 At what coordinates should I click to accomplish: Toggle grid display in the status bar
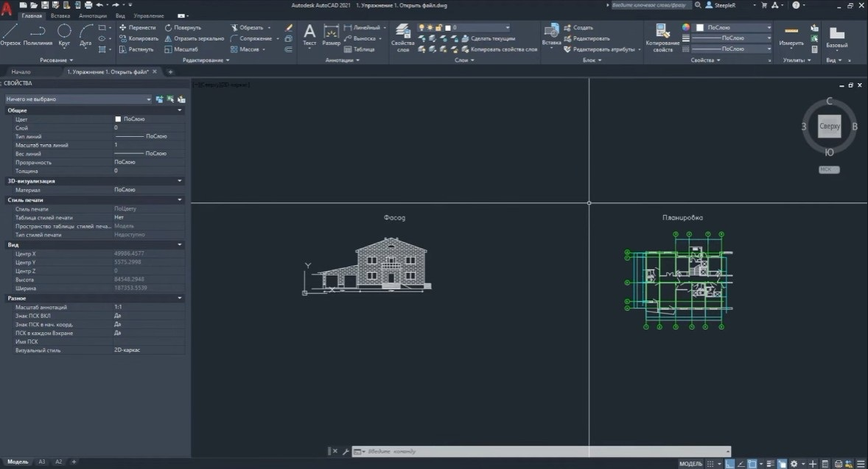pos(710,463)
